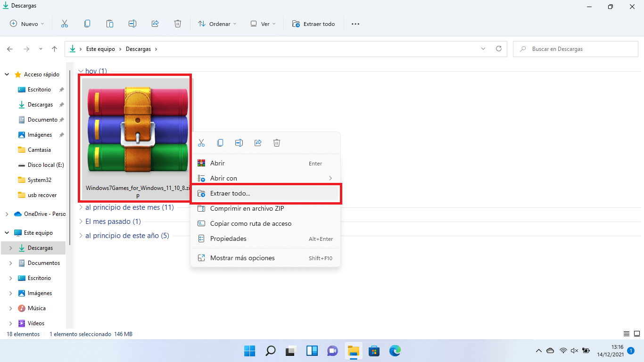644x362 pixels.
Task: Click the Copy icon in the top toolbar
Action: coord(87,24)
